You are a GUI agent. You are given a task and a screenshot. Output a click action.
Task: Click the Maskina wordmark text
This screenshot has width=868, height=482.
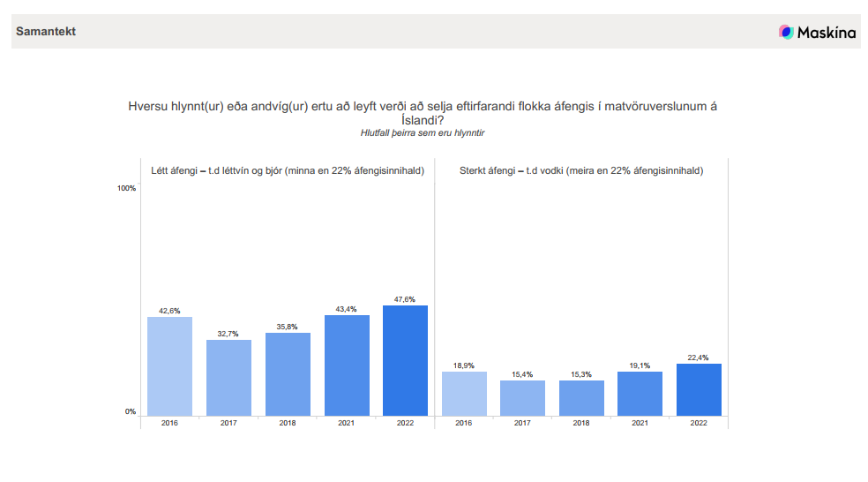click(x=827, y=33)
